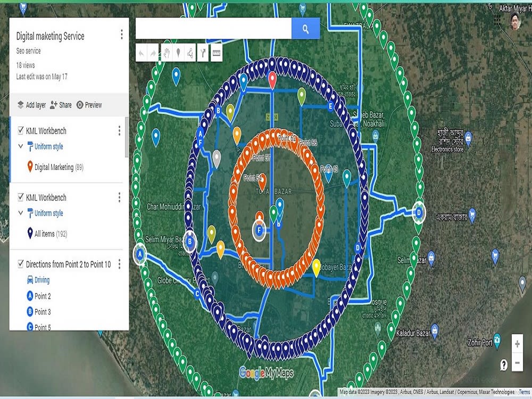The image size is (532, 399).
Task: Open Uniform style link above Digital Marketing
Action: 48,147
